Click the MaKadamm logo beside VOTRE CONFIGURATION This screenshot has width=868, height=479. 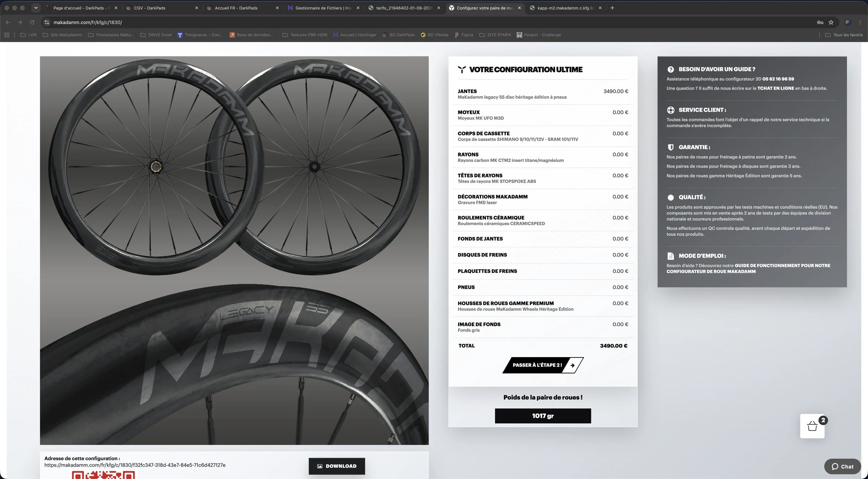(462, 69)
